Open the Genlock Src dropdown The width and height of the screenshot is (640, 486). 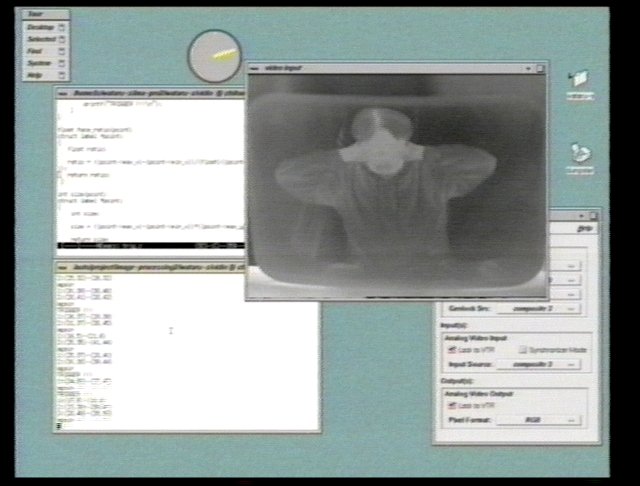tap(540, 309)
